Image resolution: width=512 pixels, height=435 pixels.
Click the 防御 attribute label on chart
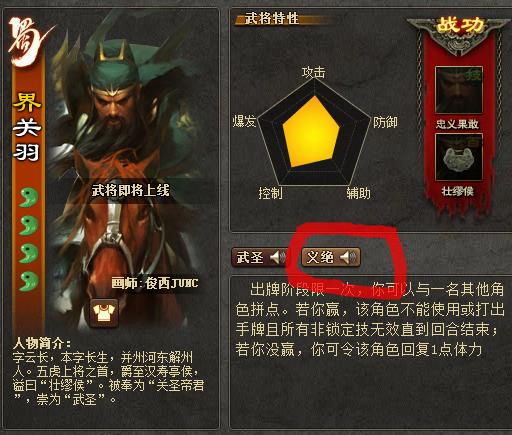point(385,122)
